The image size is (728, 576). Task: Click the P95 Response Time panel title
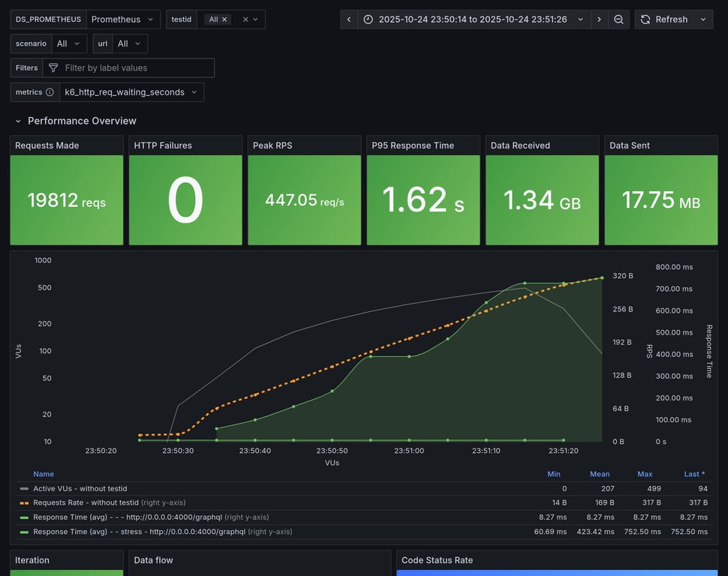point(413,145)
